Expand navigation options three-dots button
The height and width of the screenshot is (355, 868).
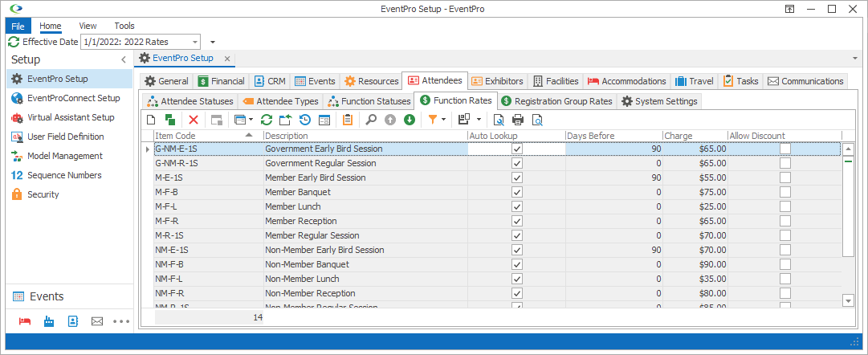point(121,320)
